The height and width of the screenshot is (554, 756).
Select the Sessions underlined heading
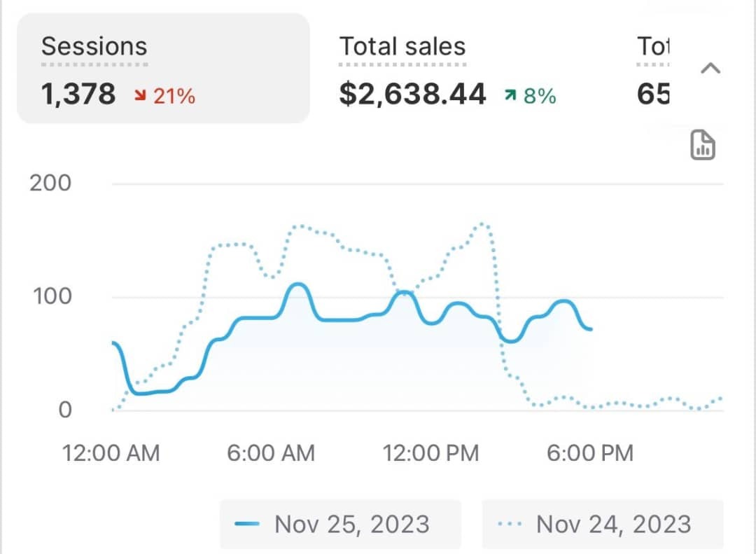94,47
